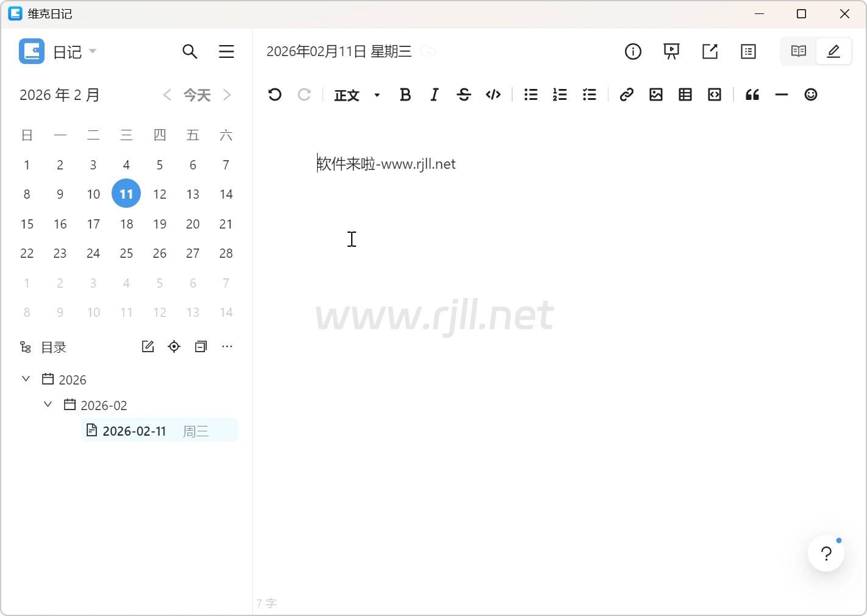The image size is (867, 616).
Task: Apply strikethrough formatting
Action: tap(463, 94)
